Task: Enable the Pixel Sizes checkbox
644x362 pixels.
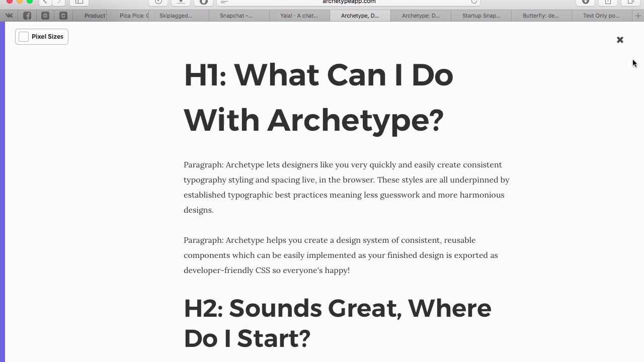Action: click(24, 37)
